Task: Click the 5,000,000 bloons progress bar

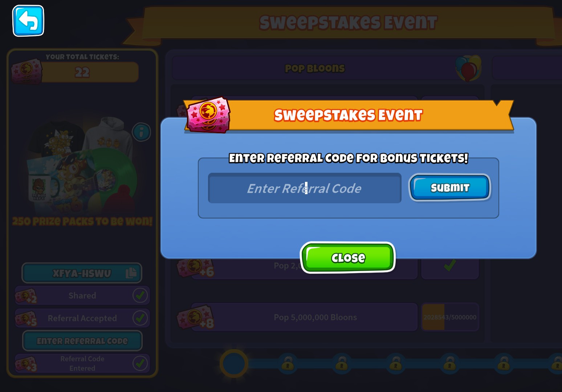Action: (x=450, y=317)
